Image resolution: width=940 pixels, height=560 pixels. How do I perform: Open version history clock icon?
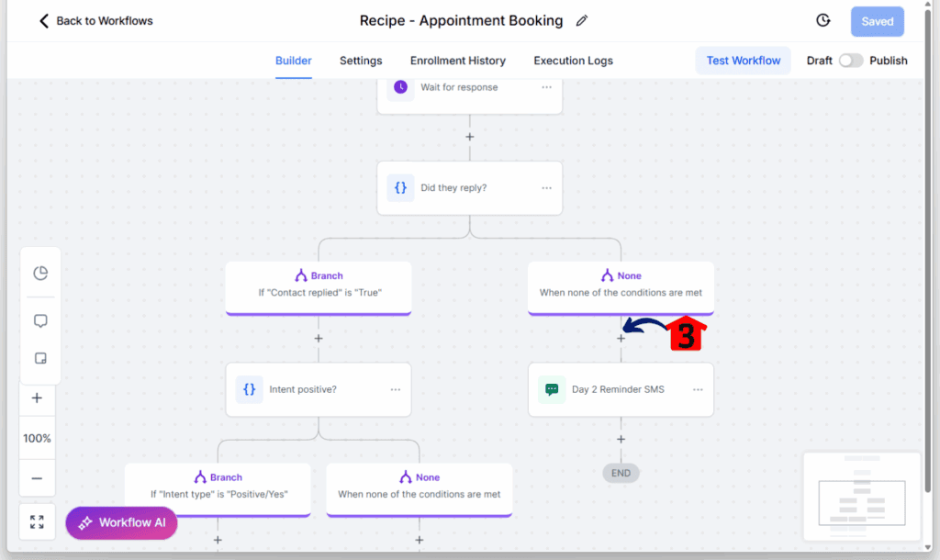(823, 20)
